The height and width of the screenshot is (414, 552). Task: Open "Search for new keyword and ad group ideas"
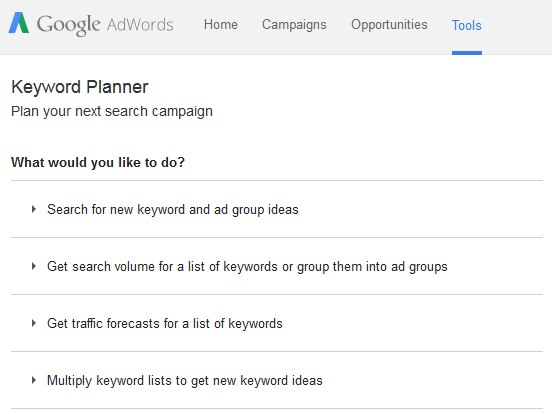tap(173, 210)
